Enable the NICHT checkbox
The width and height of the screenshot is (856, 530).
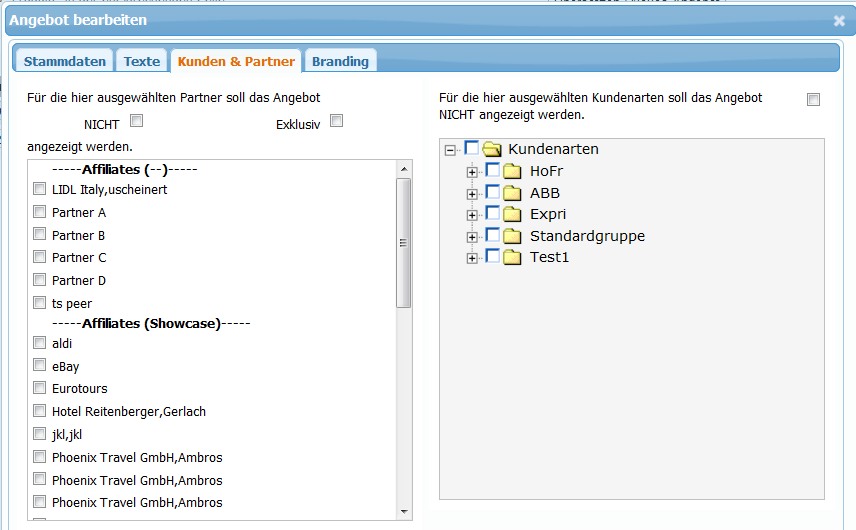coord(137,122)
